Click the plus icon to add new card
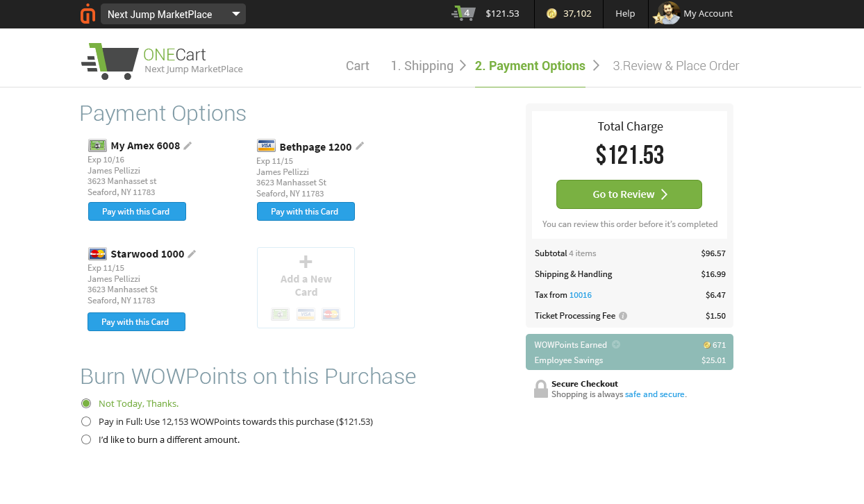The image size is (864, 504). pos(306,262)
